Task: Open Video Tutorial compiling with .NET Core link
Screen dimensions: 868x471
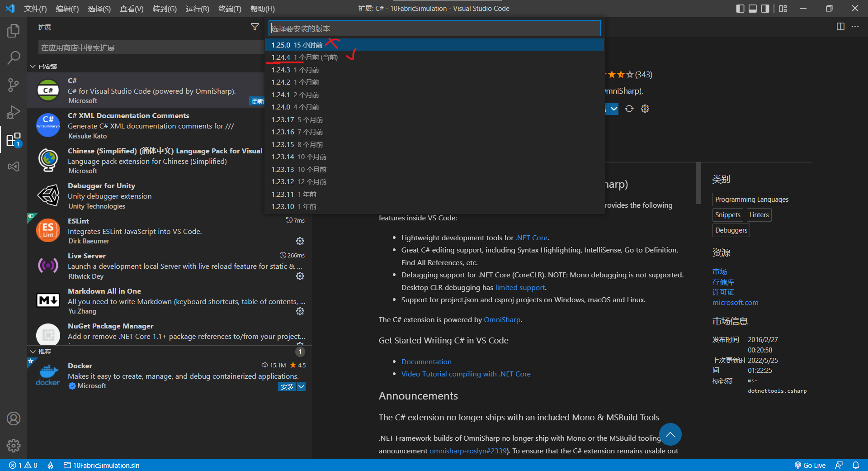Action: (x=466, y=374)
